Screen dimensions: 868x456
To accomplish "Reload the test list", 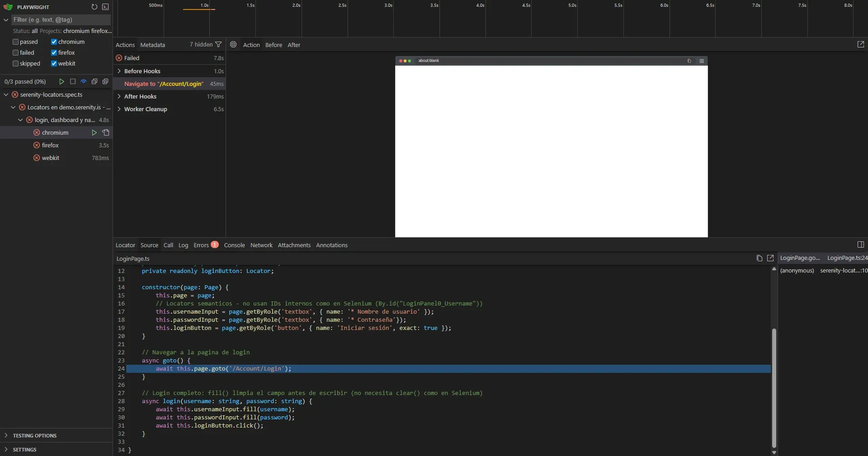I will tap(94, 7).
